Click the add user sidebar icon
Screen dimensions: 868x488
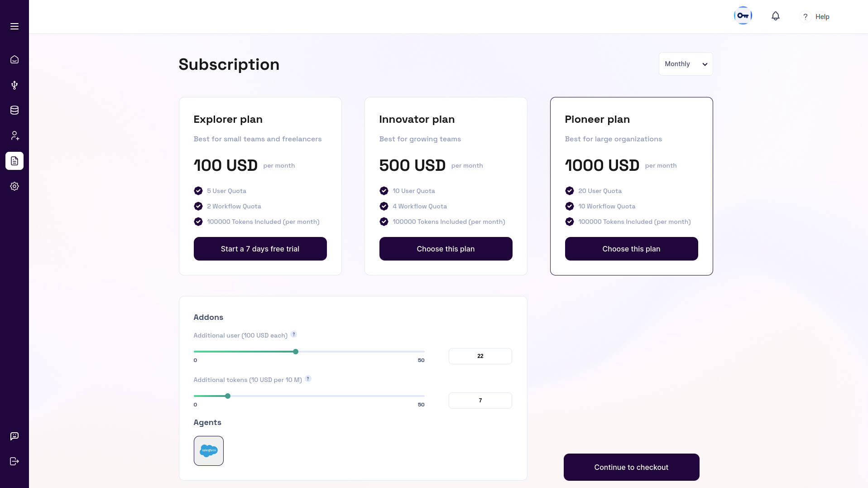coord(14,135)
